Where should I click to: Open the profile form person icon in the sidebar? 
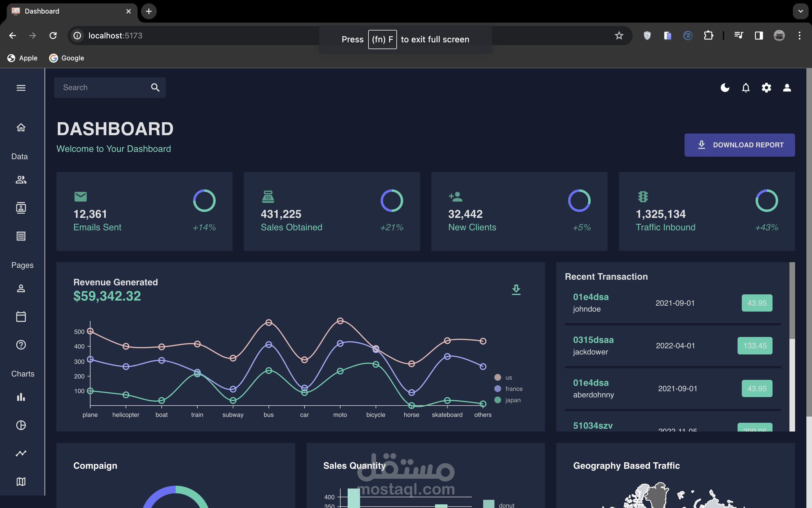(x=21, y=288)
